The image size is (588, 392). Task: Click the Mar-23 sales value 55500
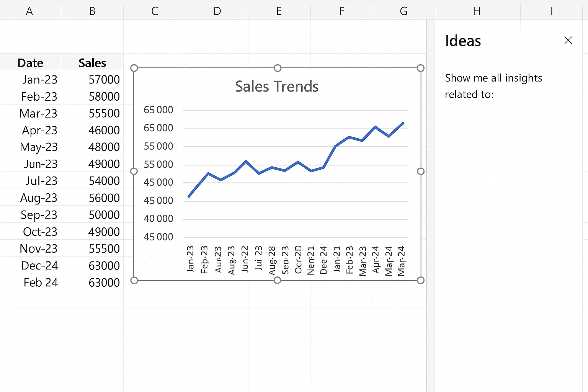tap(92, 113)
